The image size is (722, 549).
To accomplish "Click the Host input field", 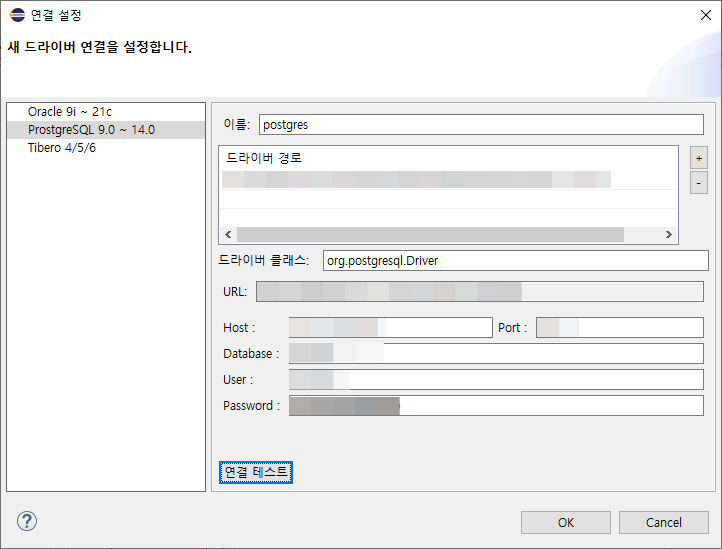I will pos(390,327).
